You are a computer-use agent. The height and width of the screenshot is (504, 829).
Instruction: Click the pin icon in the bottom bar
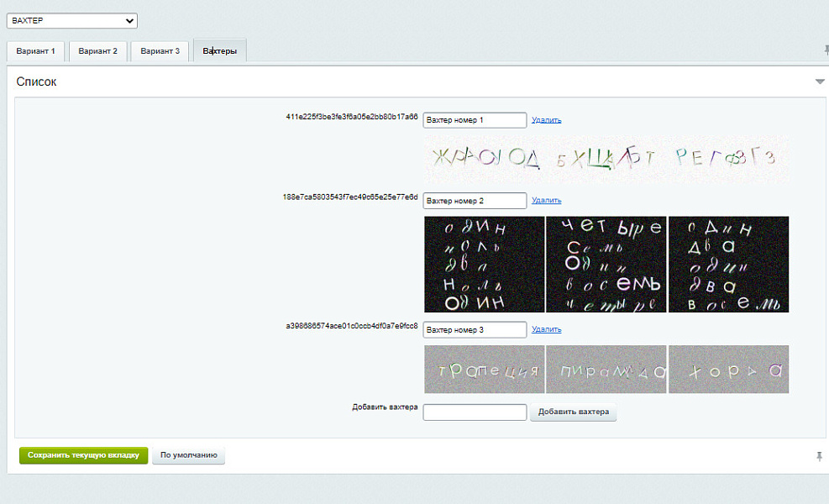pos(819,456)
